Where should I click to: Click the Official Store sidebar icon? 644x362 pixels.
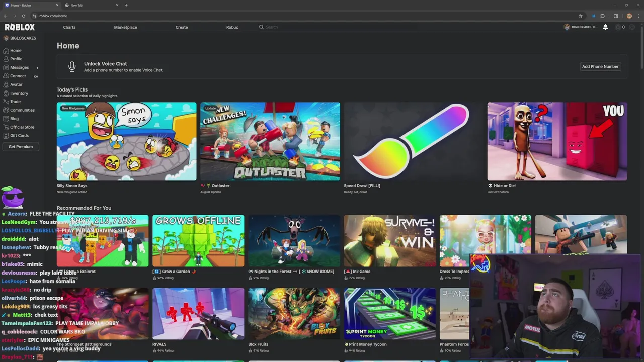coord(6,127)
